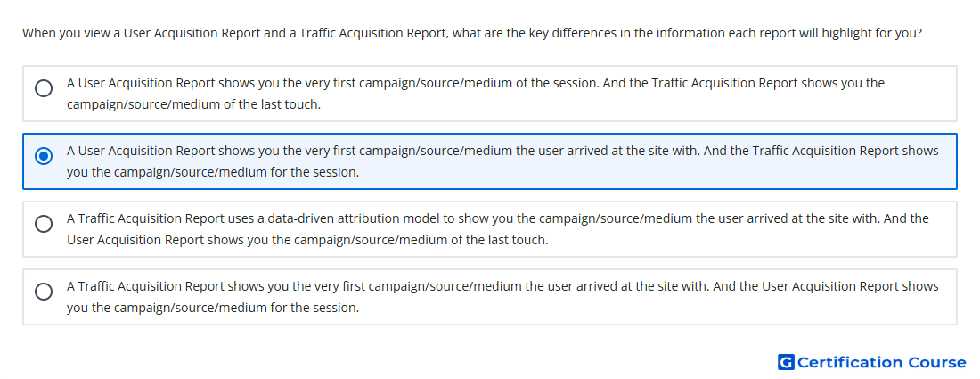Click the fourth answer's text about the session
This screenshot has height=379, width=980.
pos(502,297)
